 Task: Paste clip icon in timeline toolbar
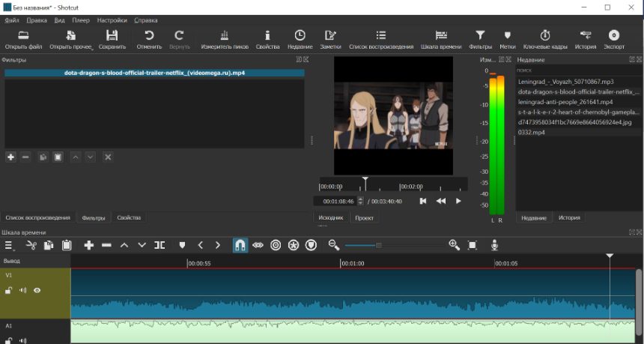[67, 245]
